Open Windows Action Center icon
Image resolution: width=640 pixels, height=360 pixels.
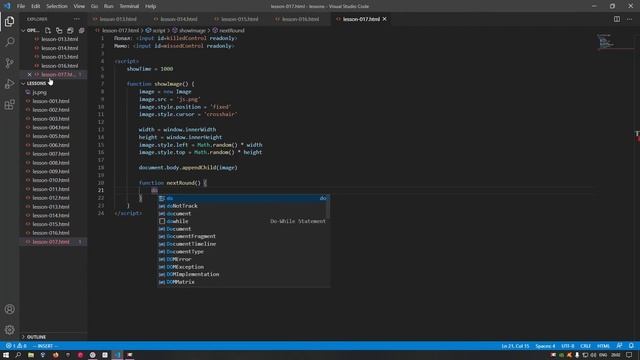629,355
